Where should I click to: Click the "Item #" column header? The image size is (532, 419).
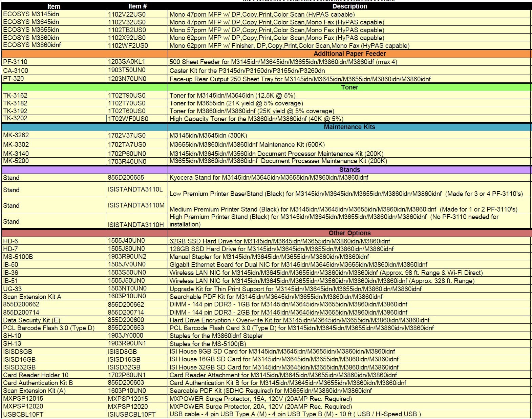(137, 6)
